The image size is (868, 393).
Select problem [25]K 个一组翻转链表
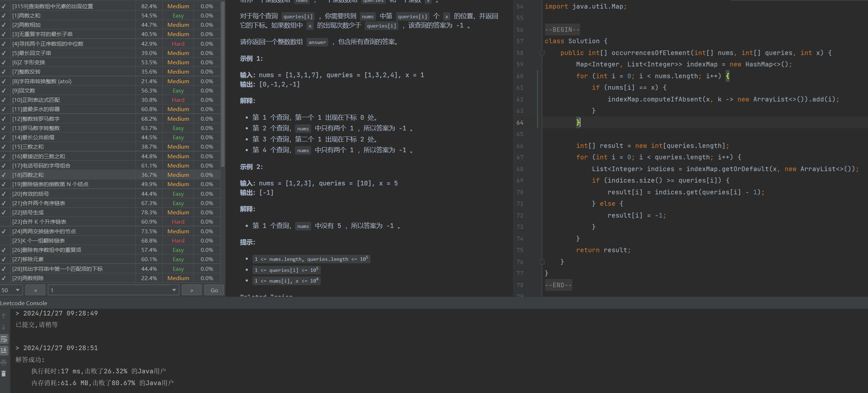[x=39, y=241]
